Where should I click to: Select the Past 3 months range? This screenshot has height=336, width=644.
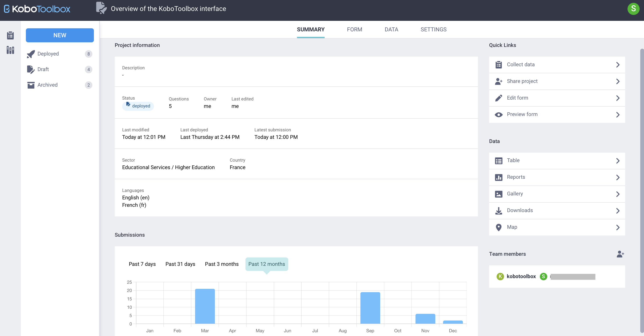pyautogui.click(x=222, y=264)
